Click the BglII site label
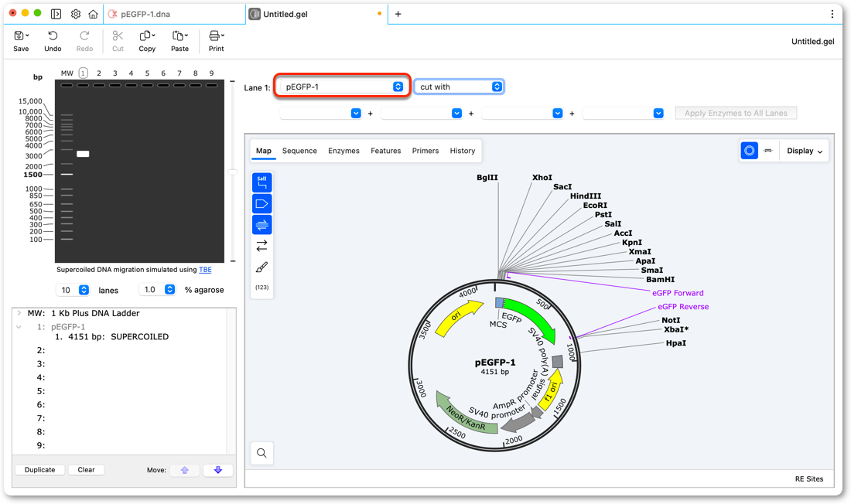The height and width of the screenshot is (504, 851). 487,177
